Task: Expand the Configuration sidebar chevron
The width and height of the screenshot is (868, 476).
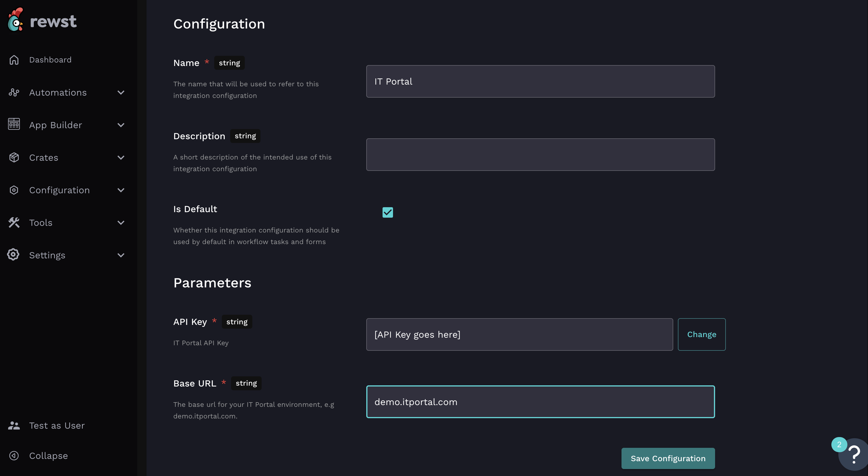Action: (121, 190)
